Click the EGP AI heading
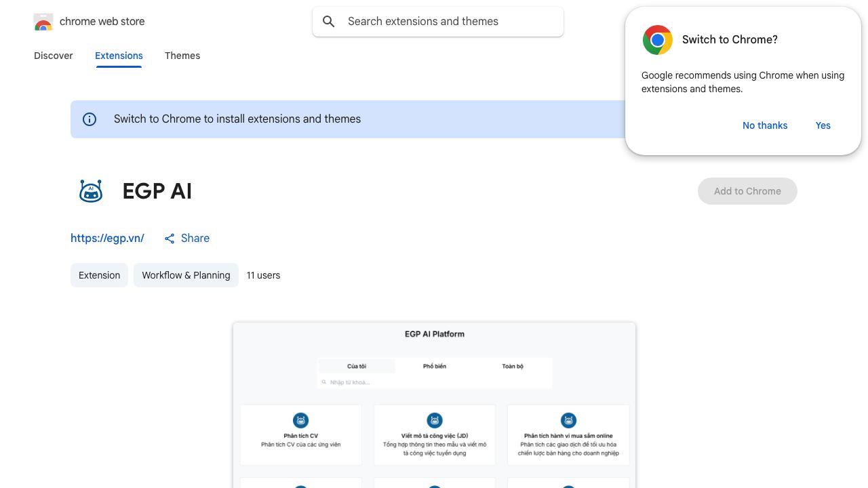The width and height of the screenshot is (868, 488). [x=157, y=191]
